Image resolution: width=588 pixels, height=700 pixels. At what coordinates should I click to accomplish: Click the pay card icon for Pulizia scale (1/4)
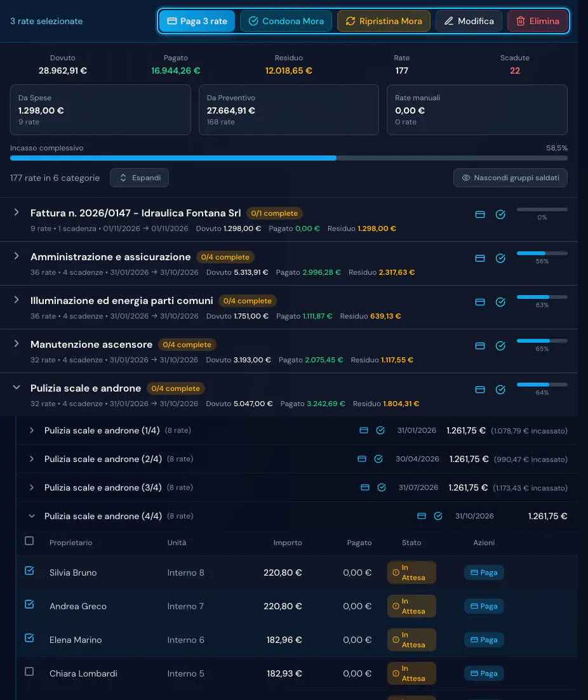click(x=364, y=430)
